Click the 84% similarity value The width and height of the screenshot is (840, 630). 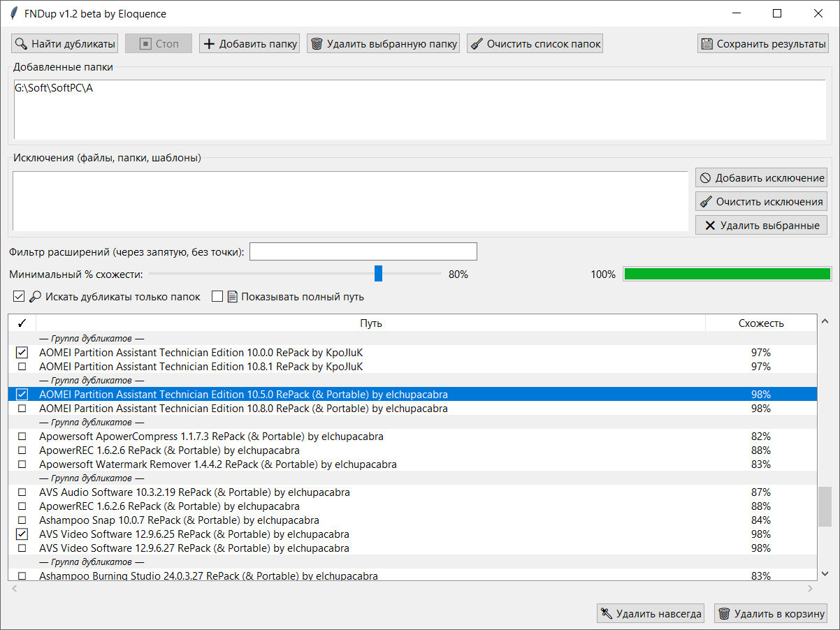761,520
